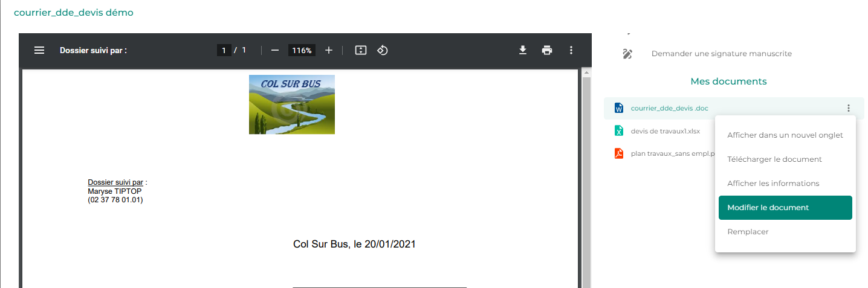Open devis de travaux1.xlsx document
868x288 pixels.
coord(665,131)
